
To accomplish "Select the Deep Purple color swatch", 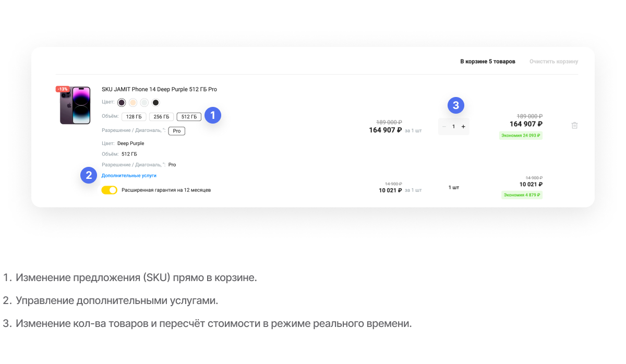I will click(122, 103).
